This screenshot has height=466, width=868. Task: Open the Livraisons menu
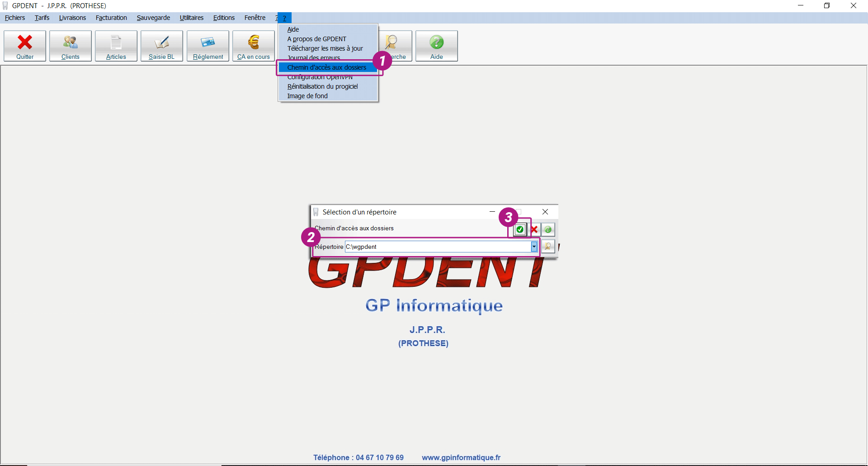[x=72, y=18]
